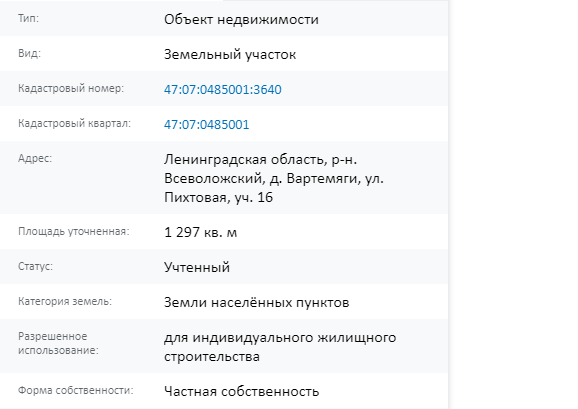
Task: Click the 'Площадь уточненная:' label
Action: [74, 231]
